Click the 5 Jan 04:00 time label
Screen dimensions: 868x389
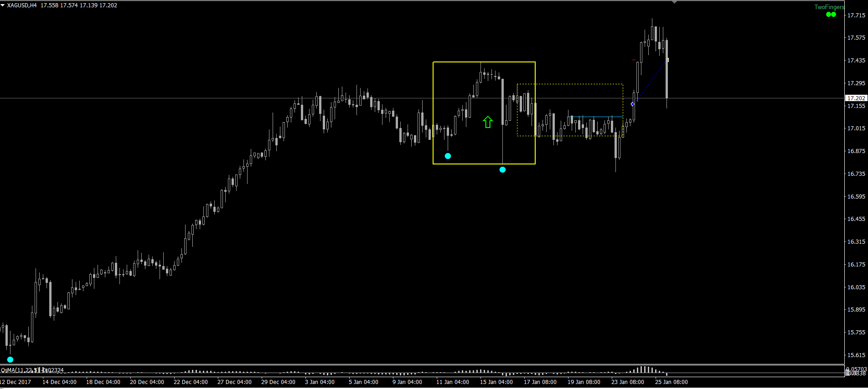click(x=363, y=382)
